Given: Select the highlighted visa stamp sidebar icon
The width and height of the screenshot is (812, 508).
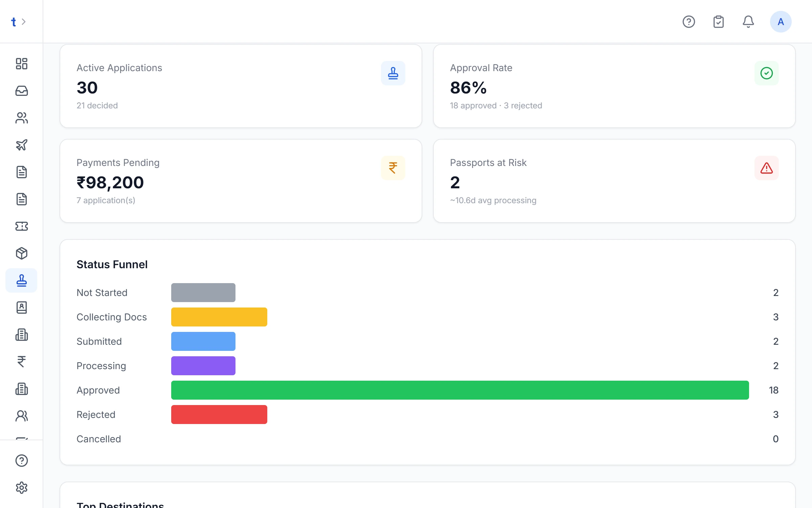Looking at the screenshot, I should pyautogui.click(x=21, y=280).
